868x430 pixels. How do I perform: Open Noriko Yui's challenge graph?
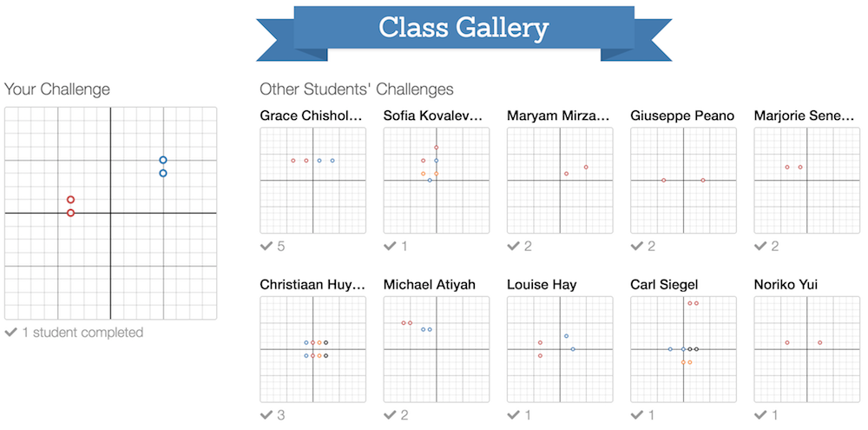[806, 349]
